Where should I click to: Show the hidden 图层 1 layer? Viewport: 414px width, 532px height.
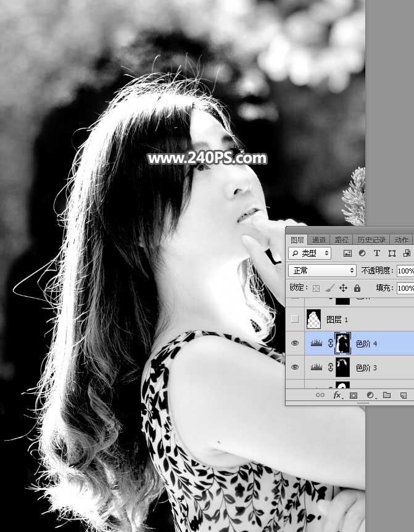(295, 319)
